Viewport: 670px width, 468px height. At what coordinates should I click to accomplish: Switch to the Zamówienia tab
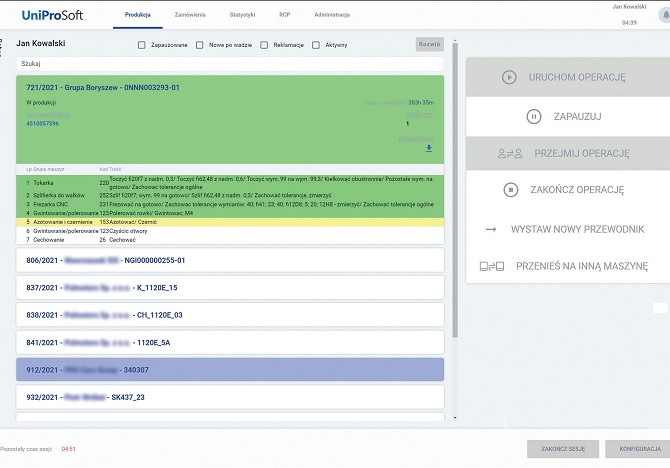click(189, 16)
